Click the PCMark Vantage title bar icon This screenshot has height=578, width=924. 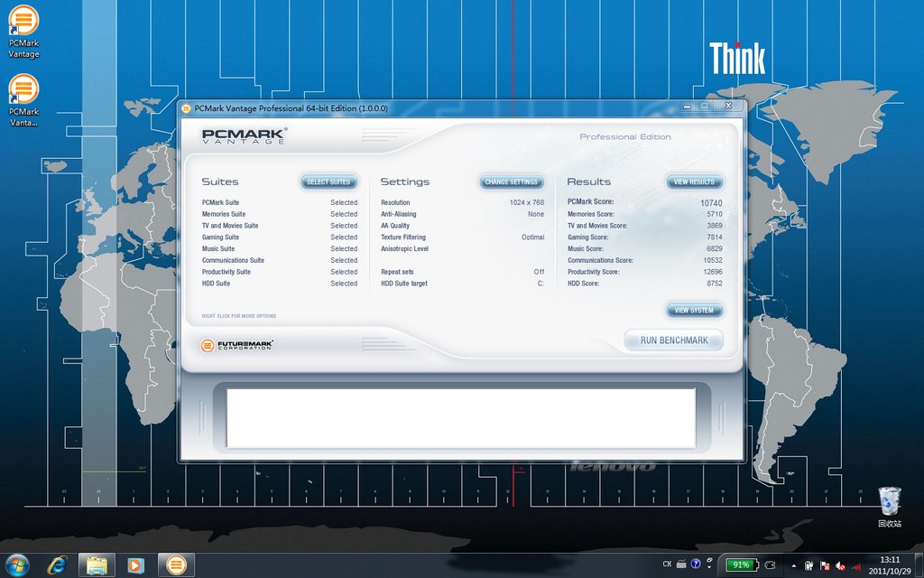186,108
